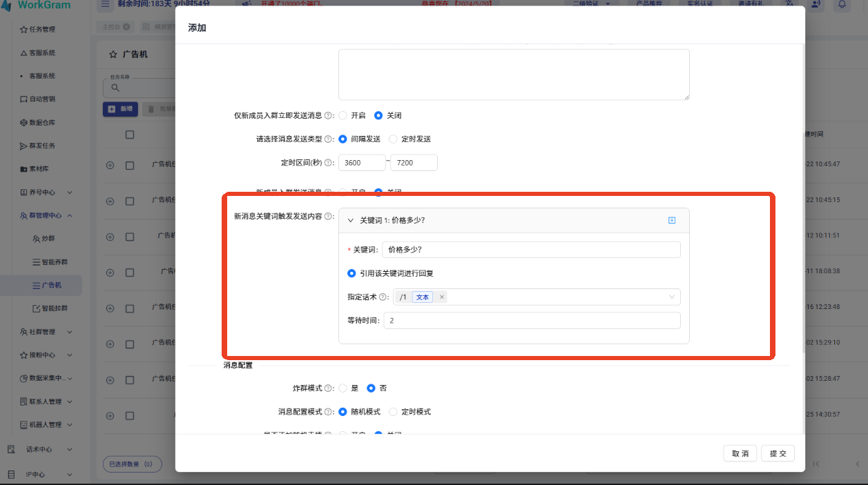
Task: Click the 等待时间 input field
Action: [x=531, y=321]
